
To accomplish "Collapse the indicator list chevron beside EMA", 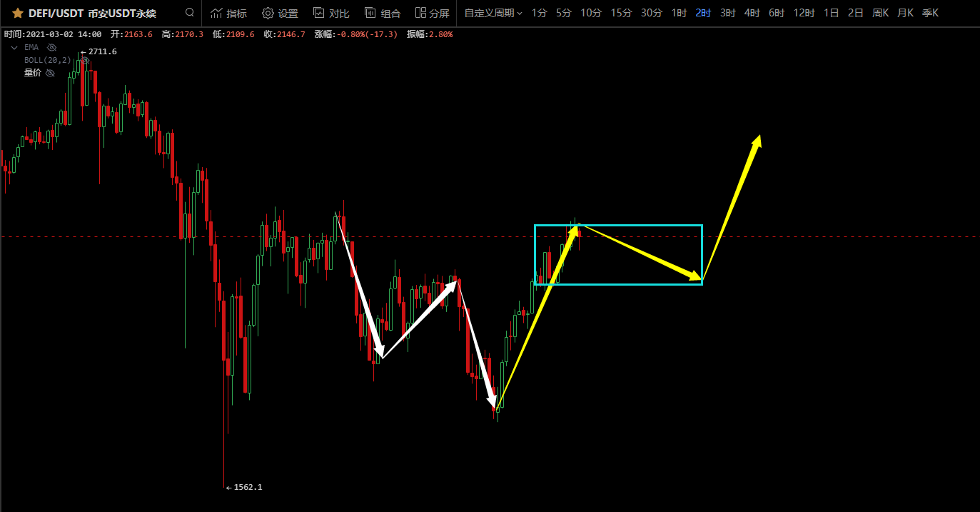I will tap(14, 47).
